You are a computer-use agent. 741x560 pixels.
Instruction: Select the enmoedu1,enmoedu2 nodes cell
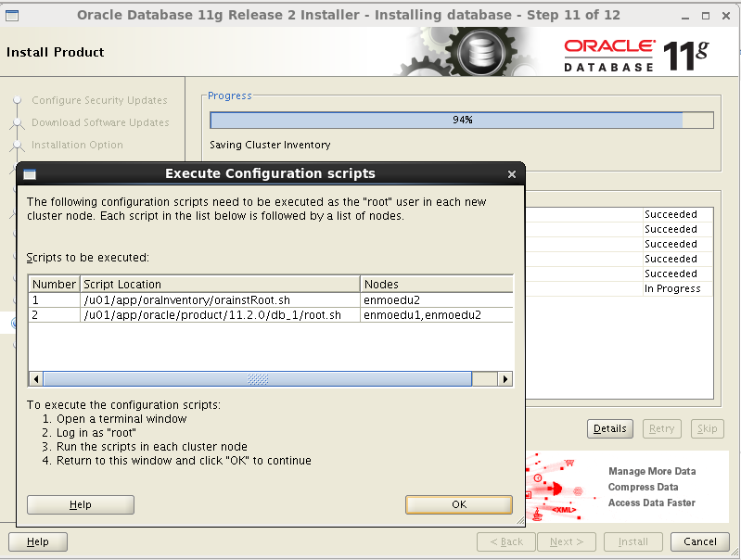(x=437, y=314)
